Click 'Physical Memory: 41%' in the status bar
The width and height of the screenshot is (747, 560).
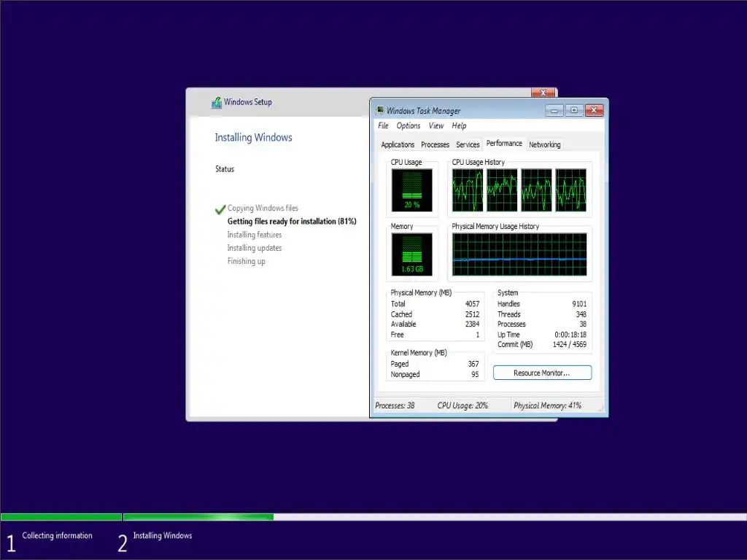[547, 405]
